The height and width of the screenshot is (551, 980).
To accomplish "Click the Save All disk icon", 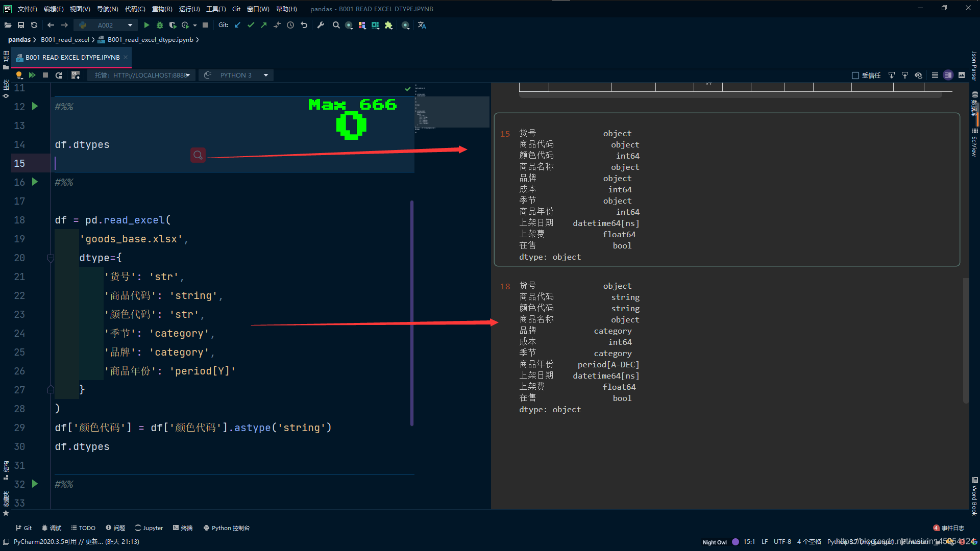I will click(x=21, y=25).
